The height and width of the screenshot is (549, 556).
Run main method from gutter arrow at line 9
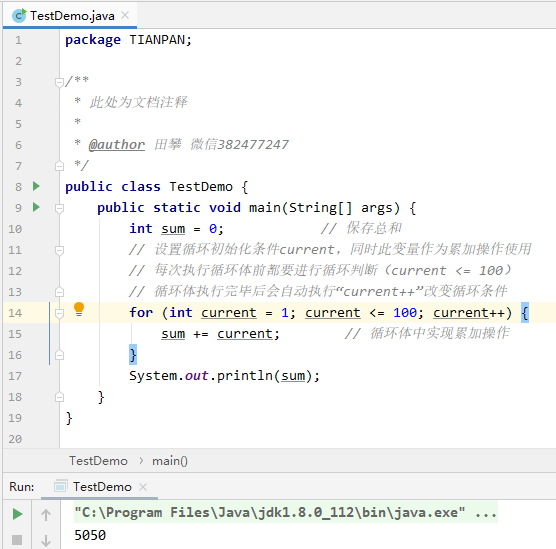click(36, 207)
